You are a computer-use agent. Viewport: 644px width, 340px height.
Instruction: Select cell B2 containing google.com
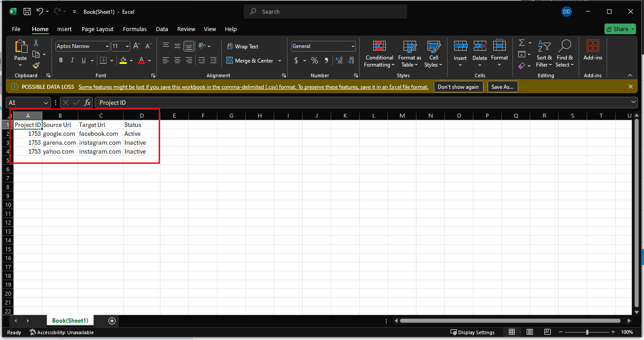click(x=60, y=134)
